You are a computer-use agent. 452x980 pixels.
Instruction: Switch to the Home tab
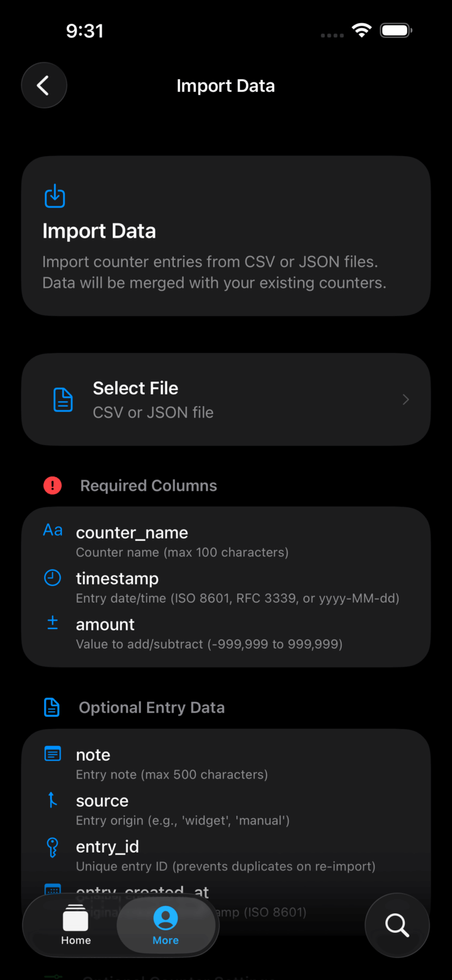[76, 925]
